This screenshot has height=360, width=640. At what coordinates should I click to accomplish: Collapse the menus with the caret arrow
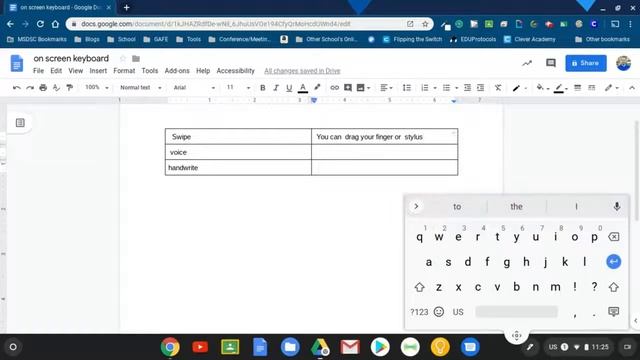click(x=632, y=88)
